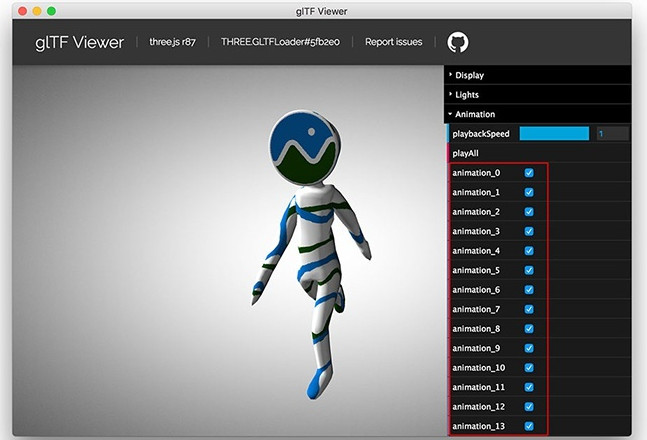This screenshot has width=647, height=440.
Task: Uncheck the animation_0 checkbox
Action: (x=529, y=173)
